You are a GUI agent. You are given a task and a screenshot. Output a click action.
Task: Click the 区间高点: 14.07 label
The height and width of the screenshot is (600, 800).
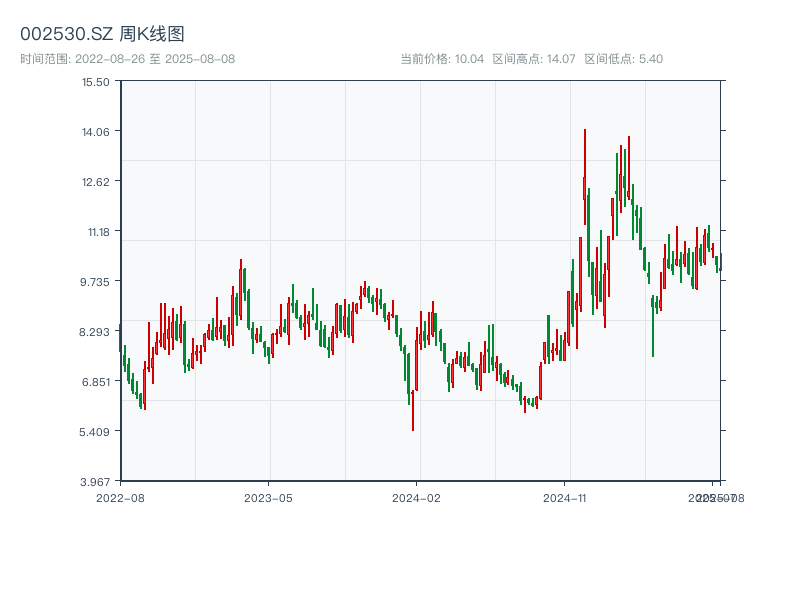[x=534, y=59]
